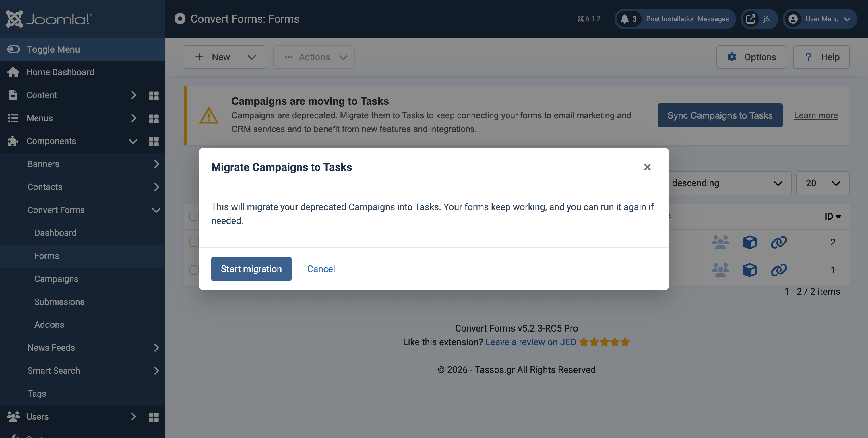Click the Joomla! logo

pos(49,19)
